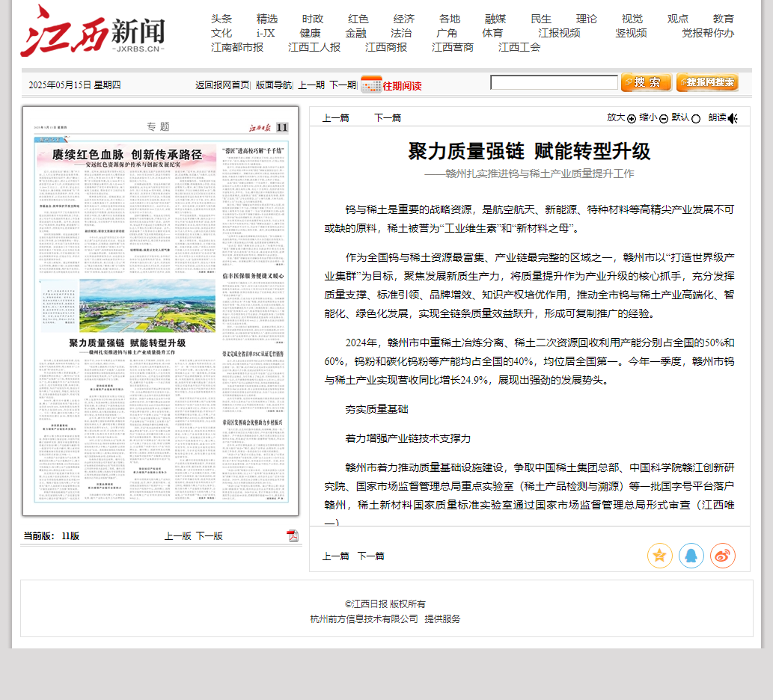Click 下一篇 below the article body
The image size is (773, 700).
370,556
